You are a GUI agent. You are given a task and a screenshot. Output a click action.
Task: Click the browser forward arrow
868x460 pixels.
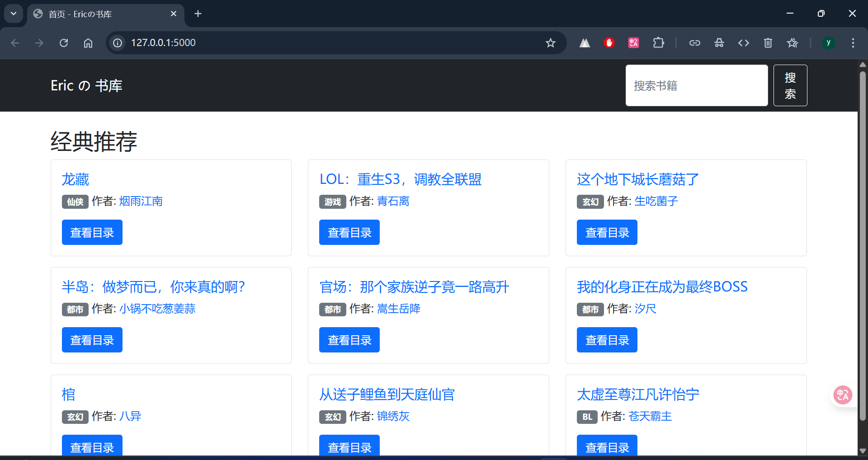pos(39,43)
